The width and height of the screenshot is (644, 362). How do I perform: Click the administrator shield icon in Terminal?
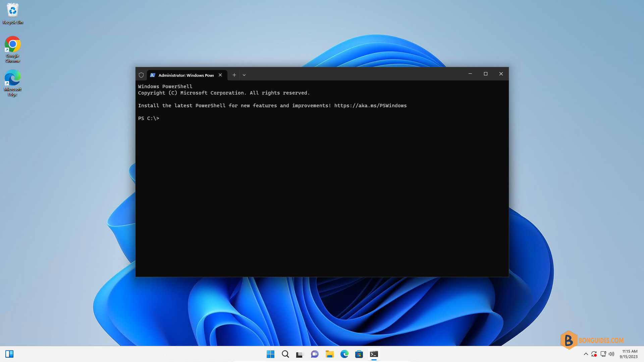tap(141, 75)
